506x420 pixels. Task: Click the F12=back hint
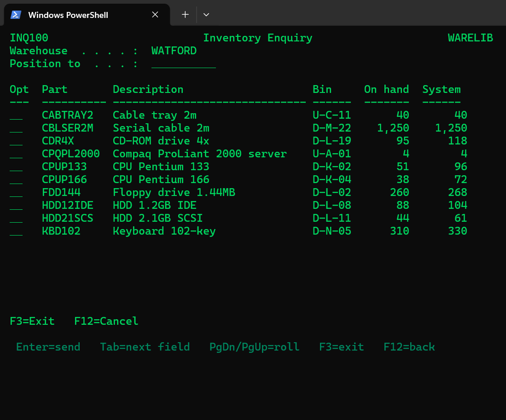click(x=409, y=347)
